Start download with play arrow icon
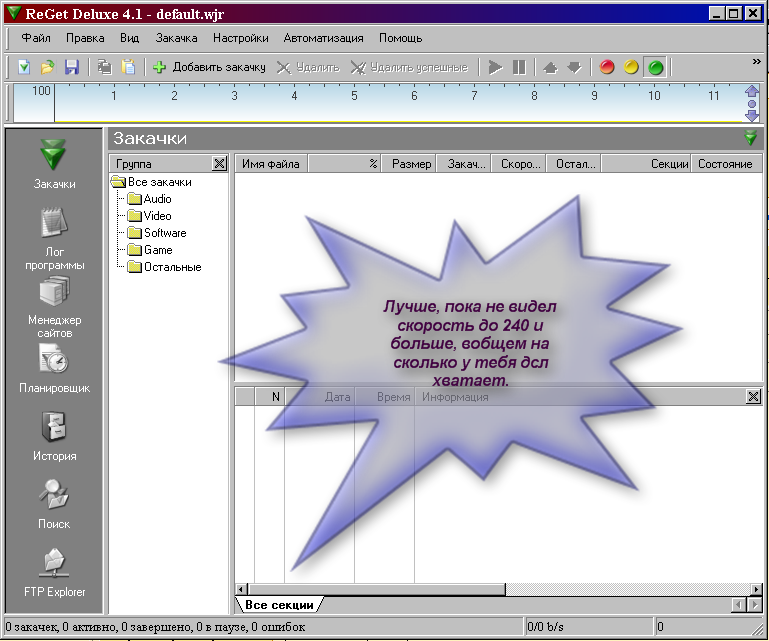Viewport: 769px width, 641px height. 495,67
